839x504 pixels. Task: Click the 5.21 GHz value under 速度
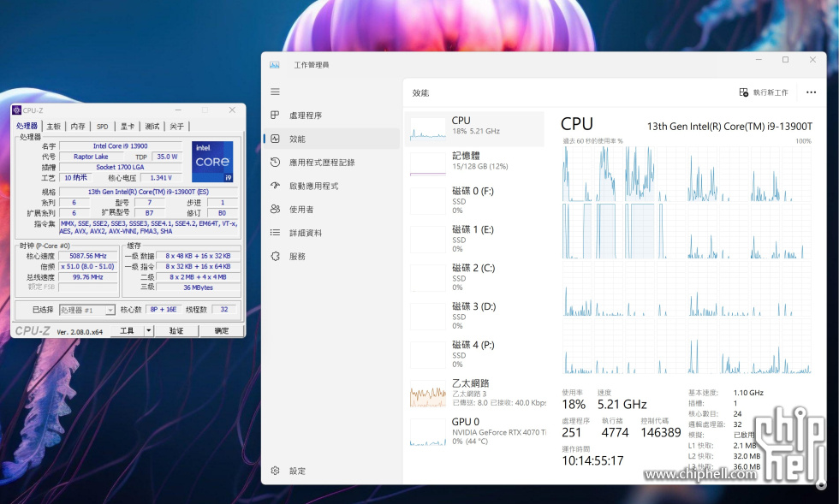click(622, 405)
